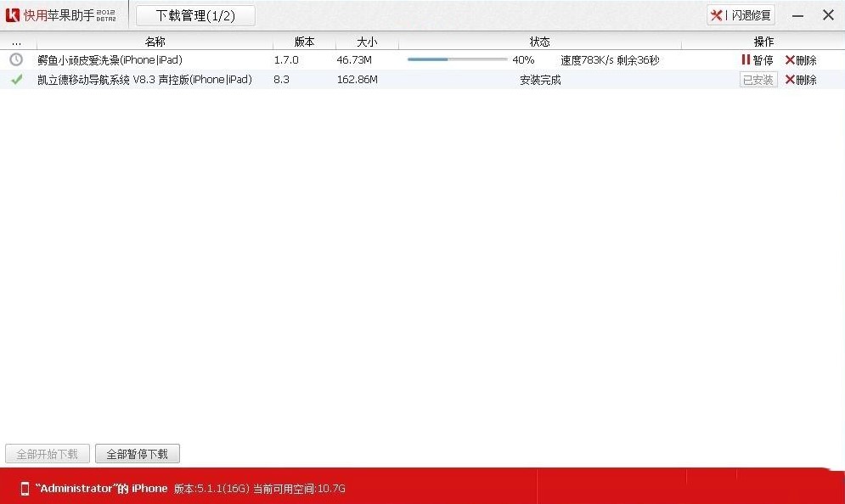Sort by the 名称 column header
Screen dimensions: 845x504
click(155, 42)
